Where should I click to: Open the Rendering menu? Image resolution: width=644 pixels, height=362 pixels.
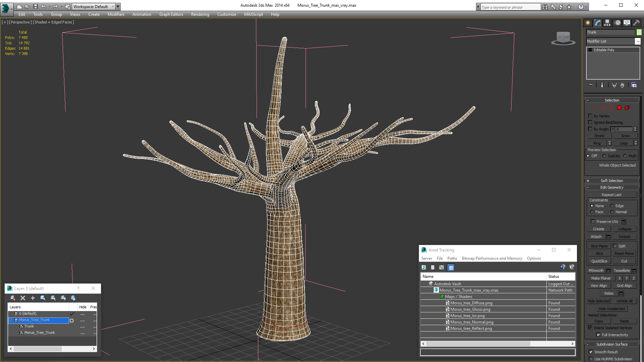200,14
